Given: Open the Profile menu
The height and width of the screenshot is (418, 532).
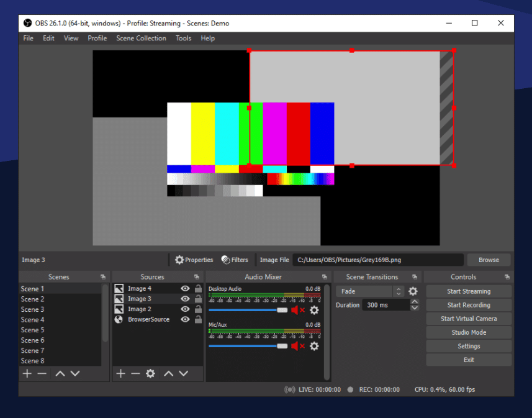Looking at the screenshot, I should click(x=97, y=39).
